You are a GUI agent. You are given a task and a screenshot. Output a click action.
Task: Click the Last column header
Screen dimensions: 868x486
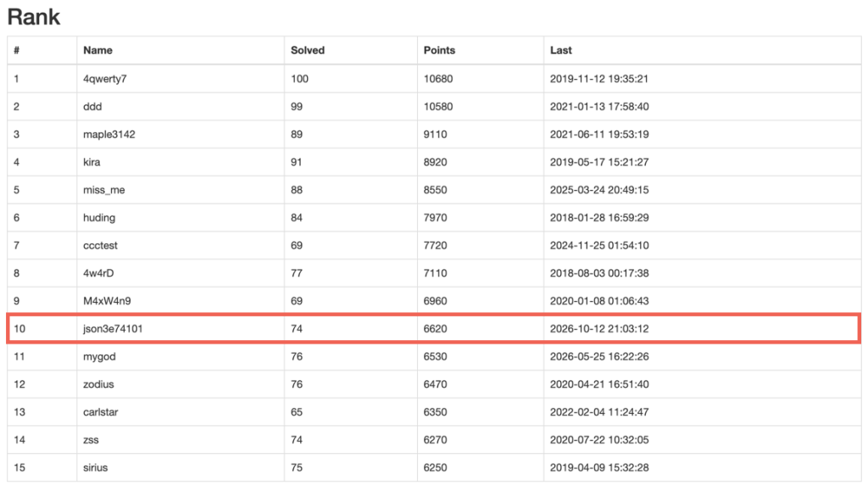point(560,50)
